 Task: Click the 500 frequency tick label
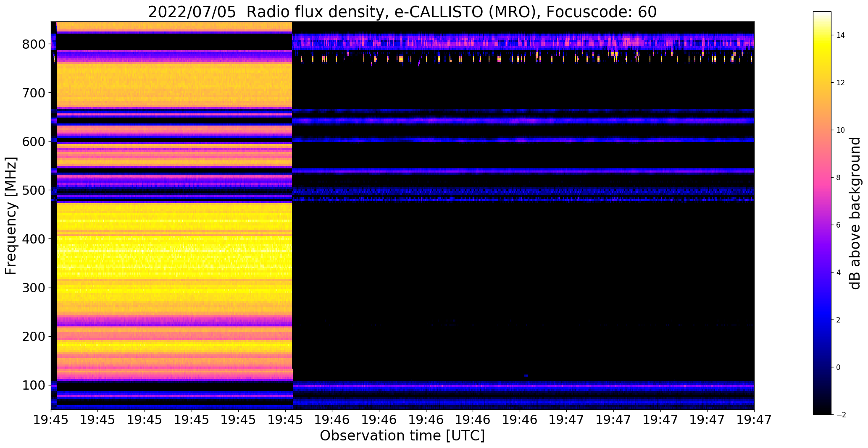click(34, 190)
